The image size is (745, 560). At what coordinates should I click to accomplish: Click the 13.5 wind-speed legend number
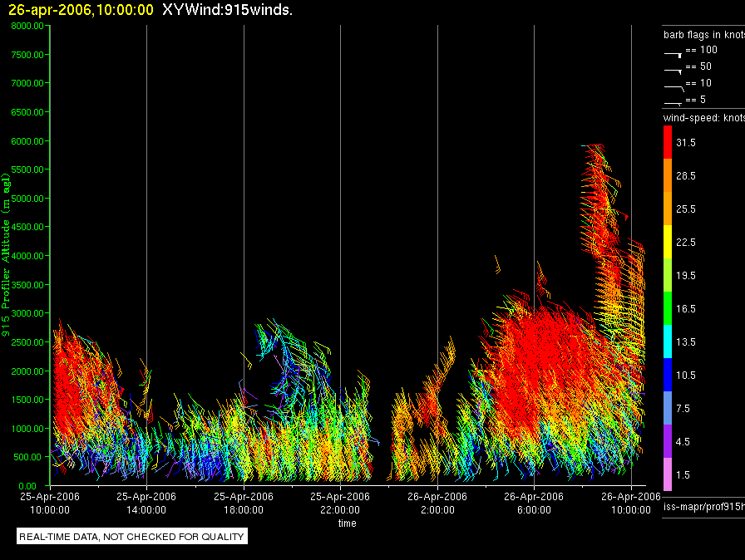coord(686,342)
